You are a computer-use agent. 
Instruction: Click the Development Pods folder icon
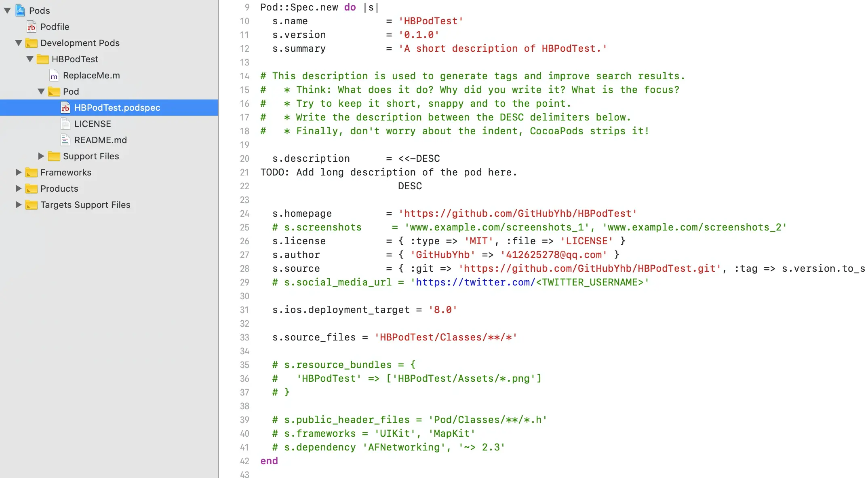click(32, 43)
